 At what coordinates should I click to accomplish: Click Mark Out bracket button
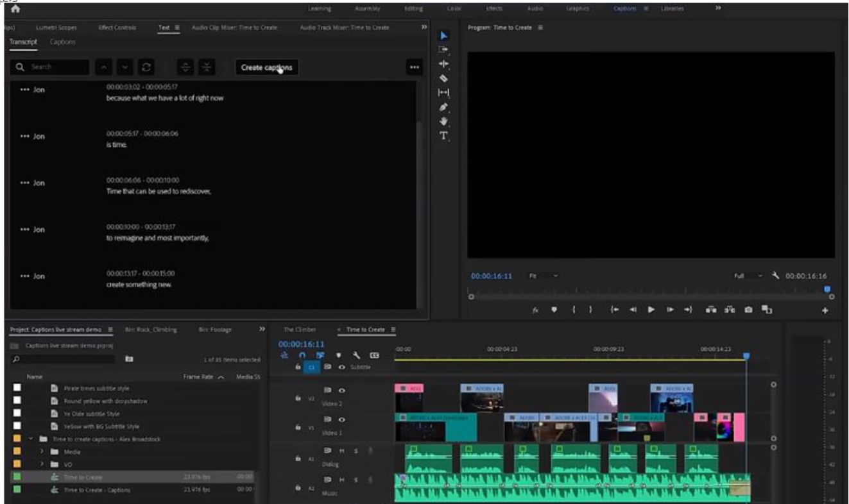coord(590,310)
